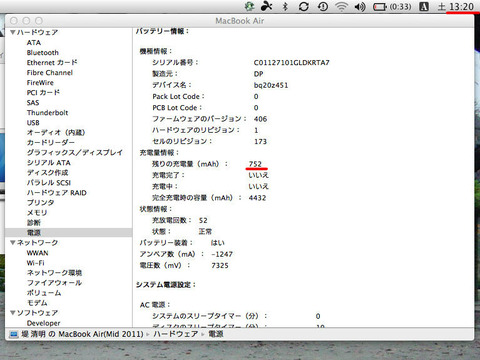
Task: Click the MacBook Air window title
Action: tap(240, 21)
